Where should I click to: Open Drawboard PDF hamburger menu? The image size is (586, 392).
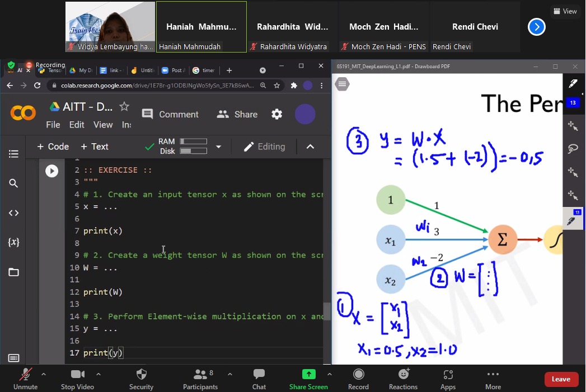pyautogui.click(x=342, y=84)
